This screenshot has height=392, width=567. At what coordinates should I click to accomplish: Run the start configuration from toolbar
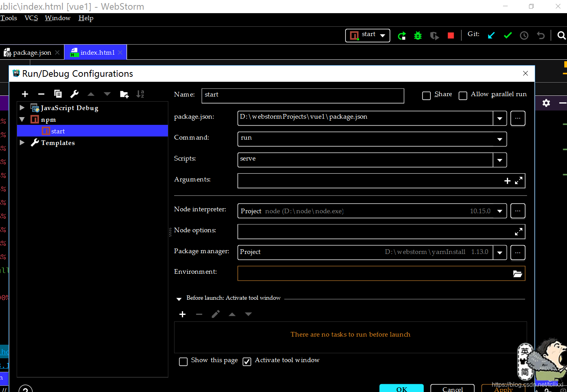tap(402, 36)
